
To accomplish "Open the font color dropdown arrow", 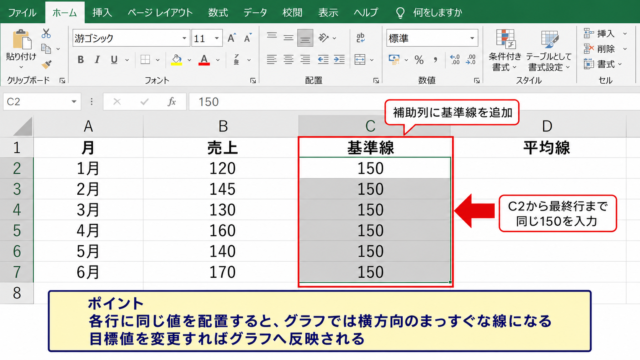I will pos(218,60).
